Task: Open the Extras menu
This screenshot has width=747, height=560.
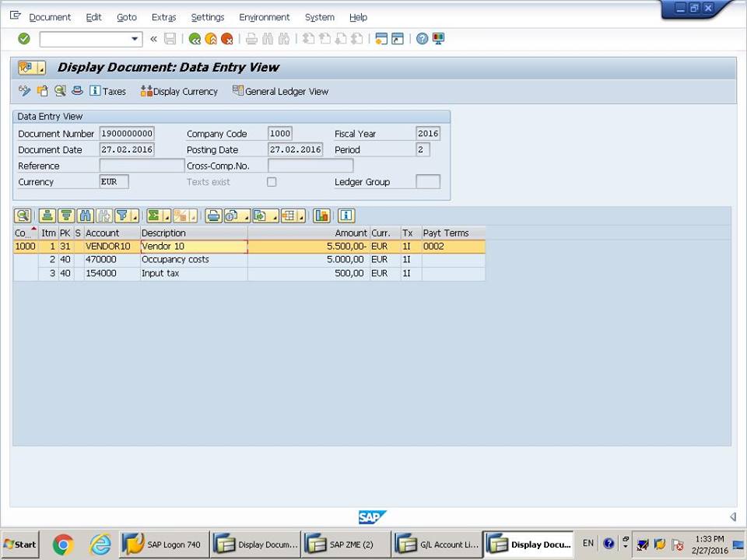Action: click(x=164, y=17)
